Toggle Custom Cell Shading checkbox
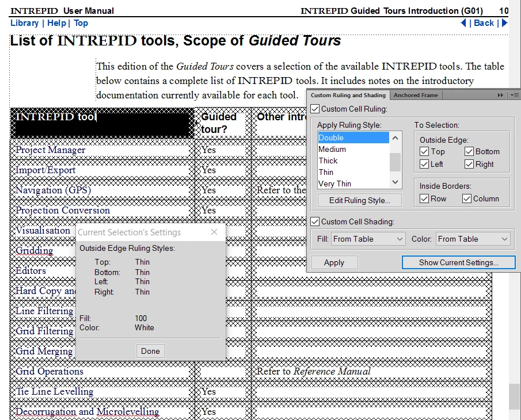The height and width of the screenshot is (420, 521). (x=315, y=222)
